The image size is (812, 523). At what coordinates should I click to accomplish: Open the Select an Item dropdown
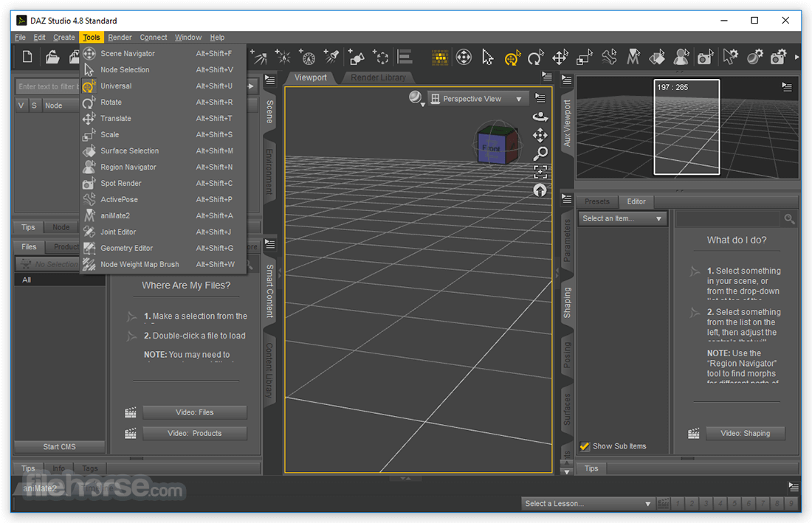point(622,219)
